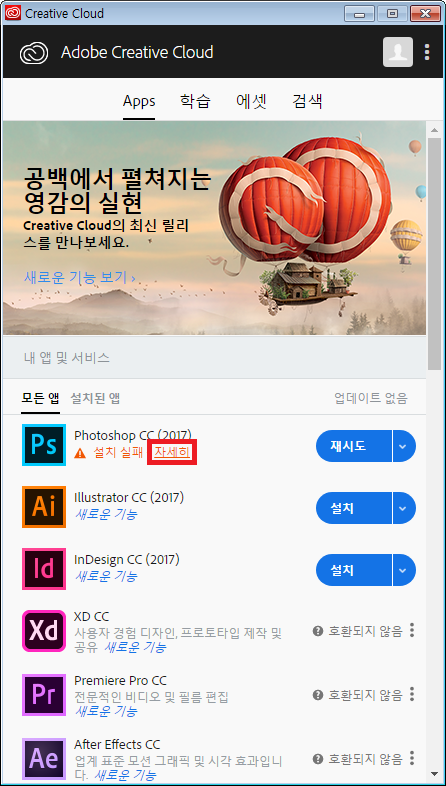
Task: Click the scrollbar down arrow
Action: pyautogui.click(x=434, y=774)
